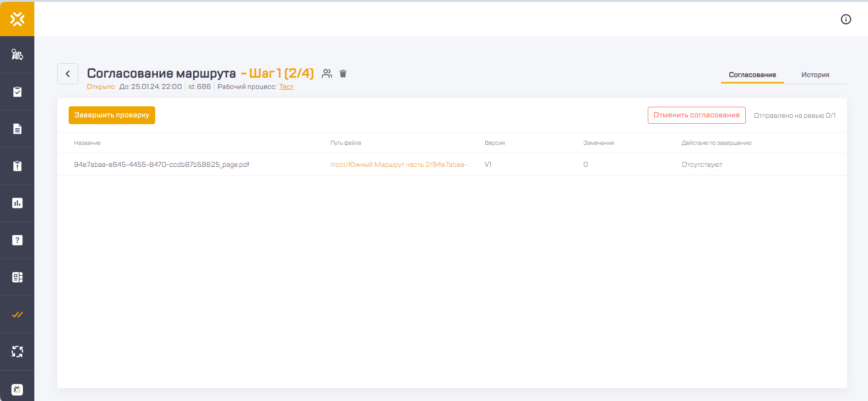
Task: Click the V1 version cell
Action: click(488, 165)
